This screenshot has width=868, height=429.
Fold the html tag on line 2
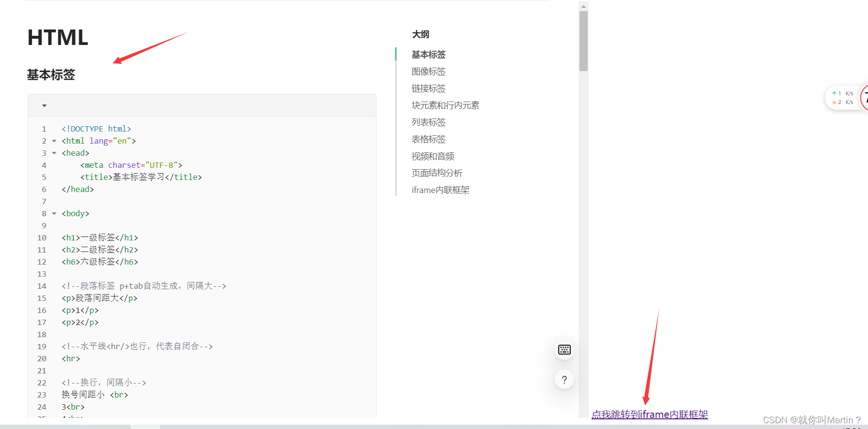pyautogui.click(x=54, y=141)
